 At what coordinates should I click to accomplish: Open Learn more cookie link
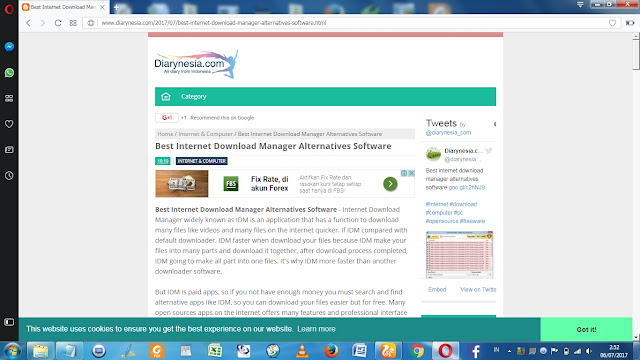[316, 329]
